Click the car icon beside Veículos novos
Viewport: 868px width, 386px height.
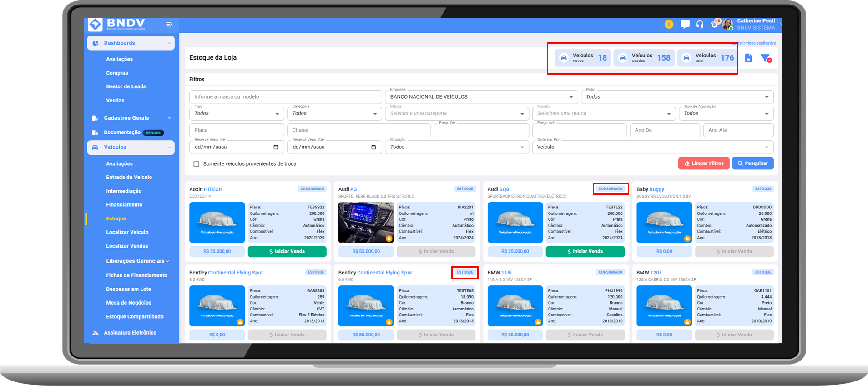click(x=564, y=58)
